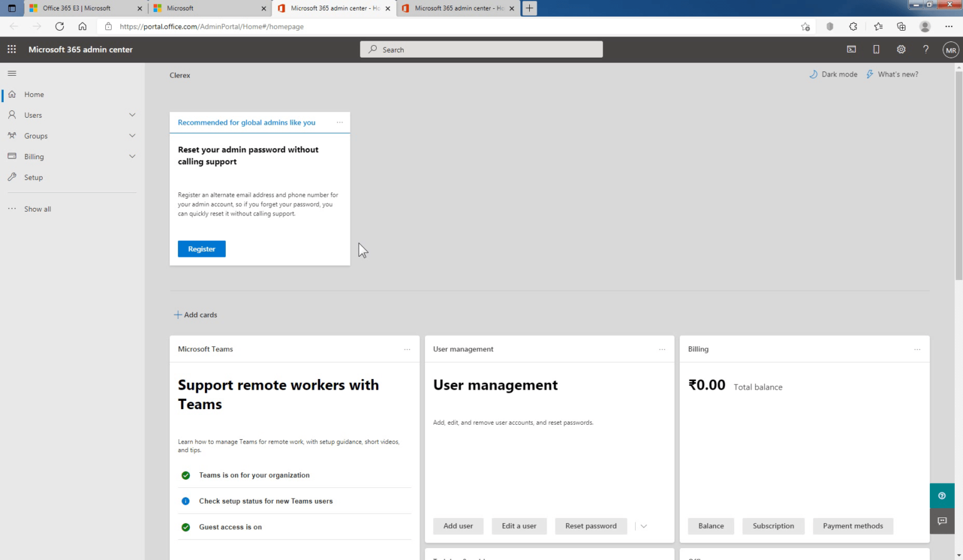963x560 pixels.
Task: Click the settings gear in top bar
Action: (x=901, y=49)
